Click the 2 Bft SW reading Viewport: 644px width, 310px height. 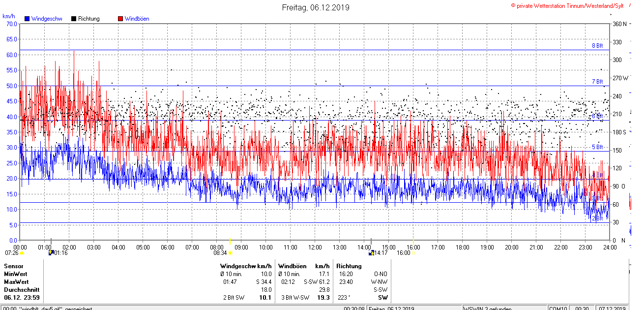[234, 298]
